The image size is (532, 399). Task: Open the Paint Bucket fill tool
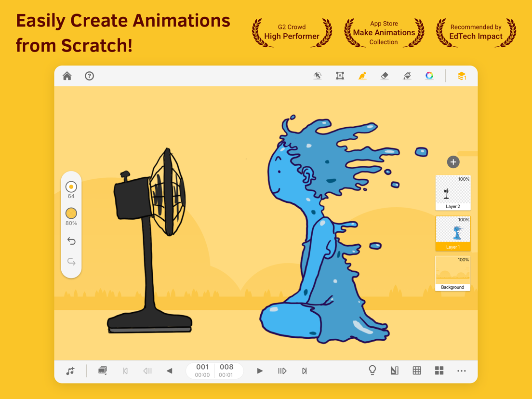(407, 76)
